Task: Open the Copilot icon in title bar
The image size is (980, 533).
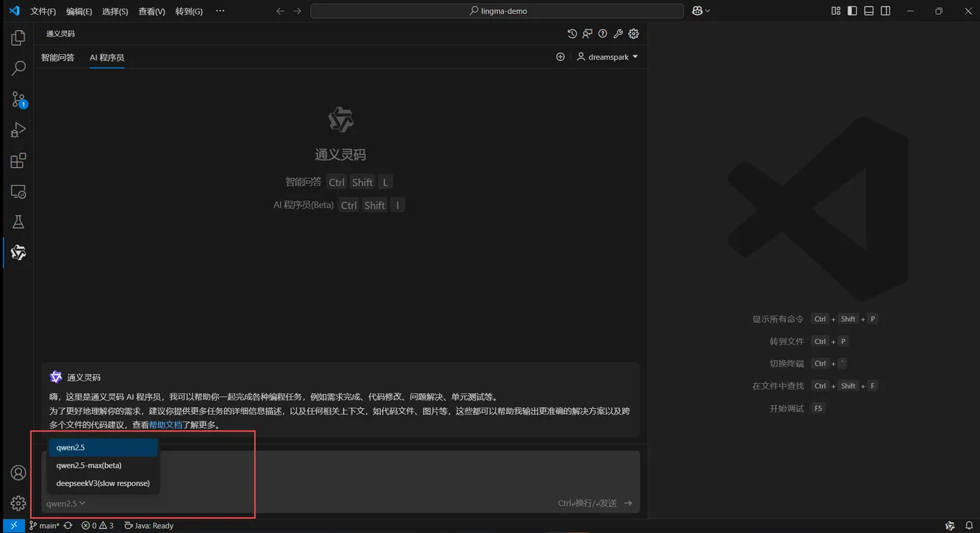Action: coord(697,11)
